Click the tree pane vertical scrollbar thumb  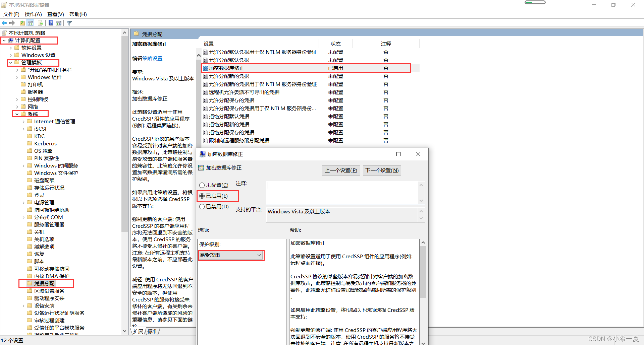click(124, 134)
